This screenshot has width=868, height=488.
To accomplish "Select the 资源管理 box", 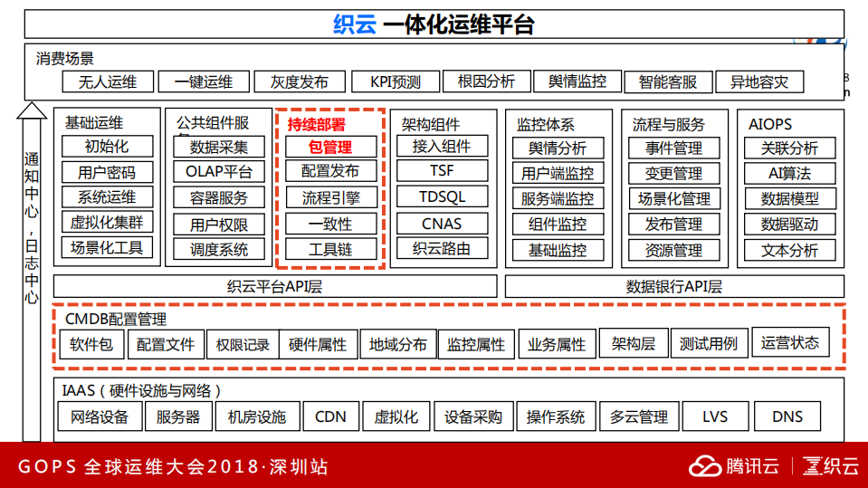I will pos(673,250).
